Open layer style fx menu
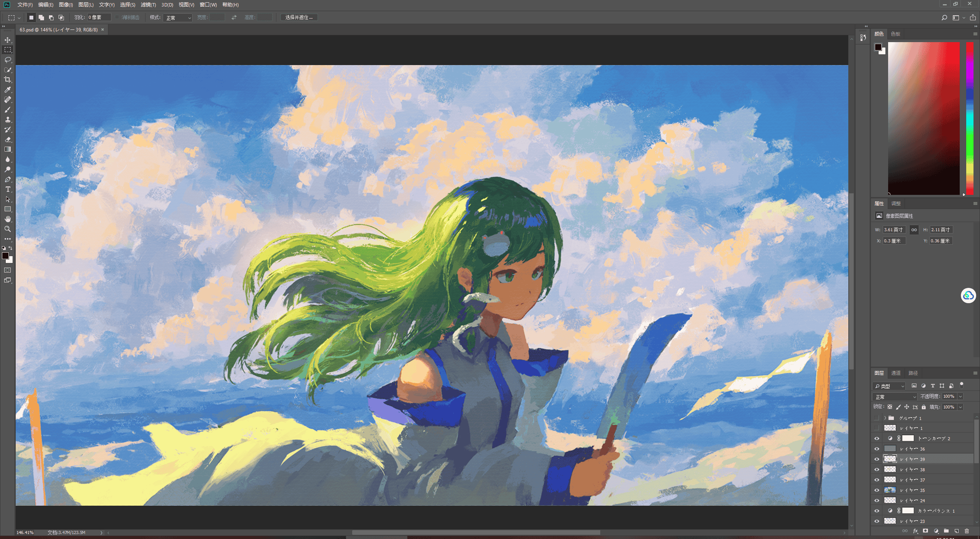 pos(915,531)
